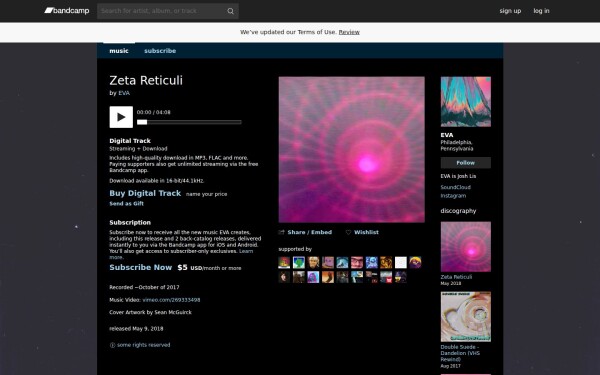The image size is (600, 375).
Task: Open the large Zeta Reticuli cover art
Action: tap(352, 150)
